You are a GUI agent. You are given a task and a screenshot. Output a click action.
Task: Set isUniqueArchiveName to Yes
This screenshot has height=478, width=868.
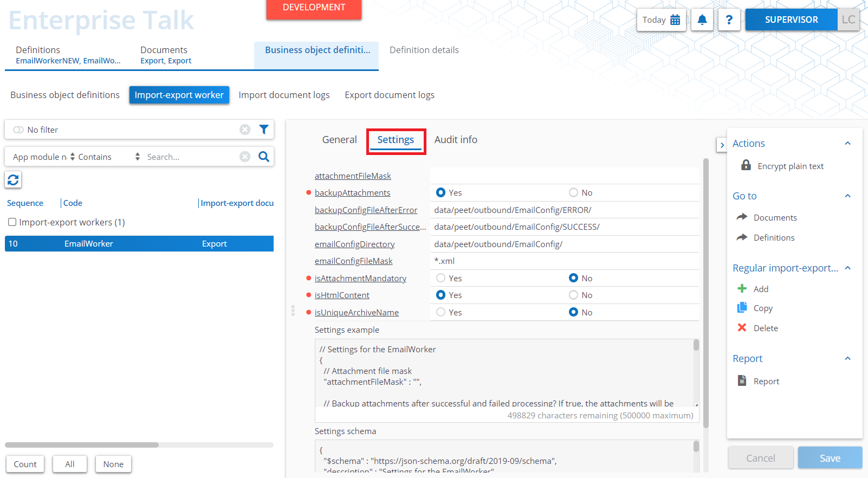(x=441, y=312)
